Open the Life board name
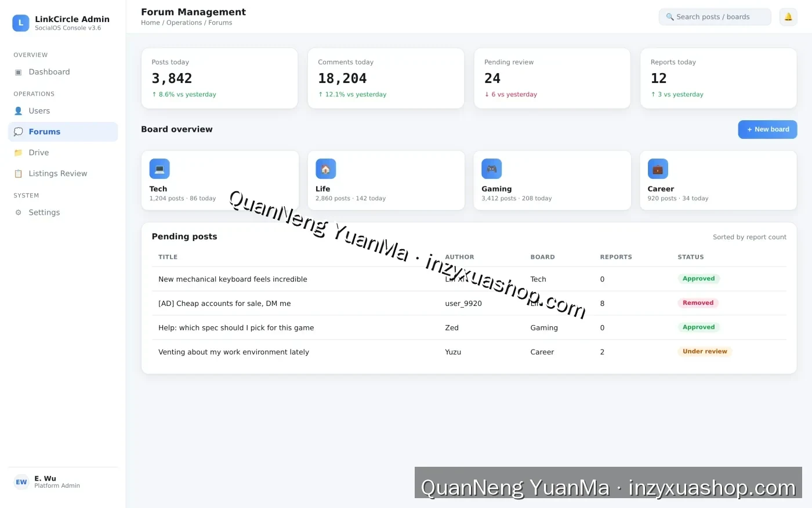This screenshot has width=812, height=508. click(323, 189)
